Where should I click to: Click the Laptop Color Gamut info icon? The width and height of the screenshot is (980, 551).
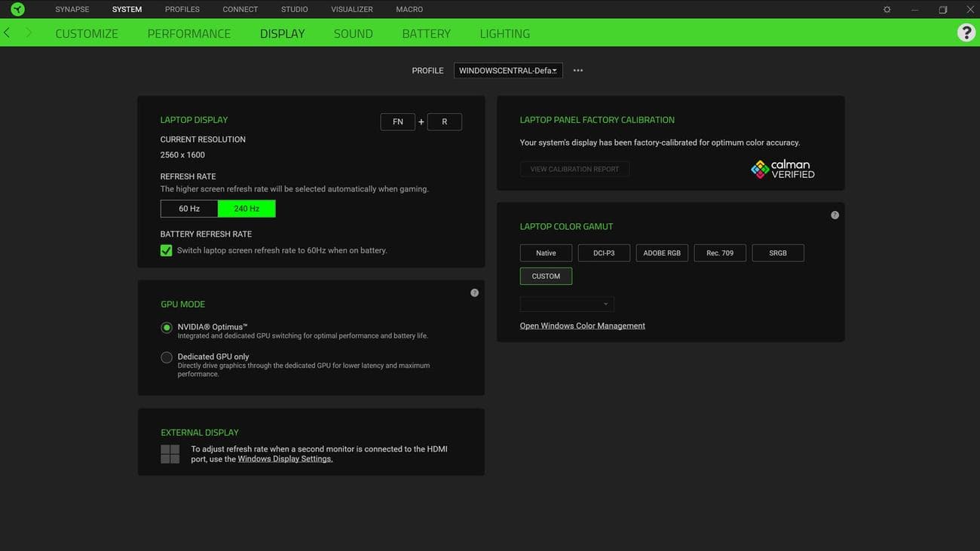tap(835, 214)
